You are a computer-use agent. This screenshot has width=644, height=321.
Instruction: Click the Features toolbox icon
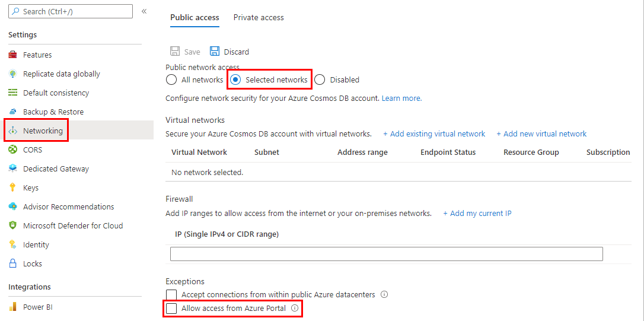(13, 55)
